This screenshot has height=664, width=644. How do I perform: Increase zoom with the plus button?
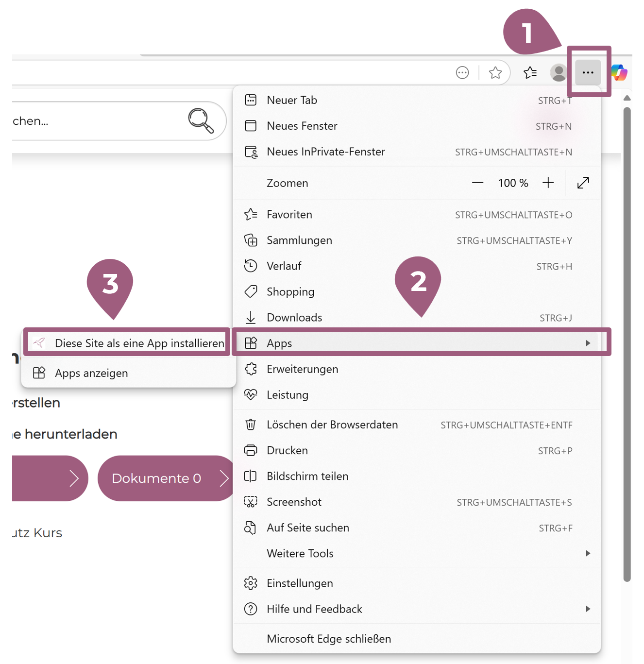548,183
